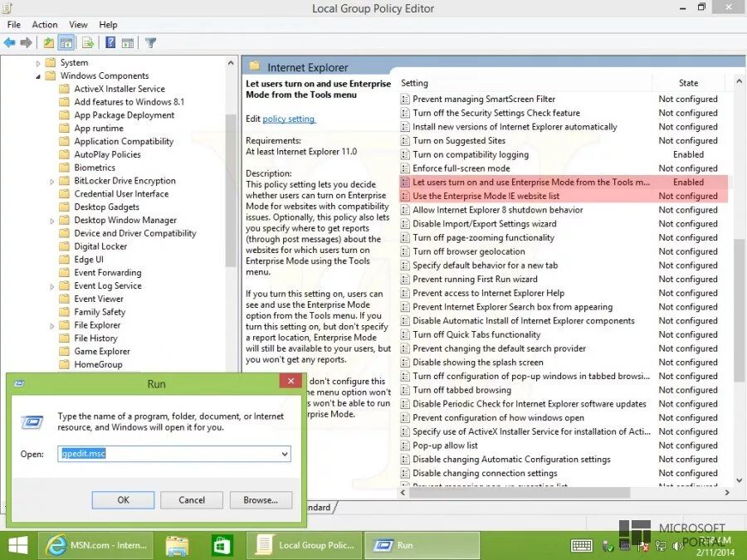Click the State column header
747x560 pixels.
pyautogui.click(x=688, y=83)
